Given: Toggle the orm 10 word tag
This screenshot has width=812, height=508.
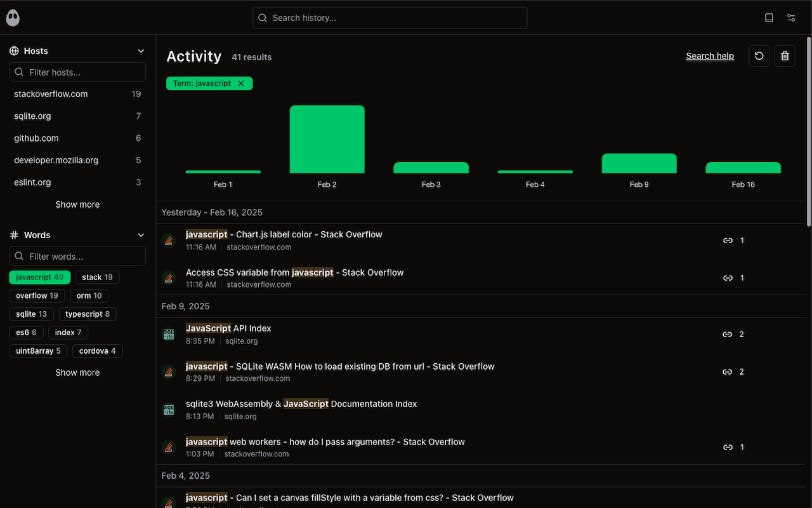Looking at the screenshot, I should (89, 296).
